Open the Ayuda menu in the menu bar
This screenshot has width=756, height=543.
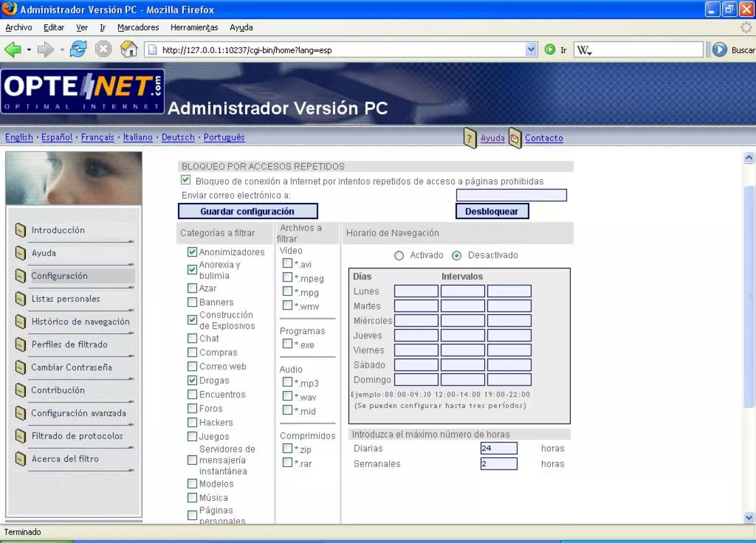click(x=241, y=27)
